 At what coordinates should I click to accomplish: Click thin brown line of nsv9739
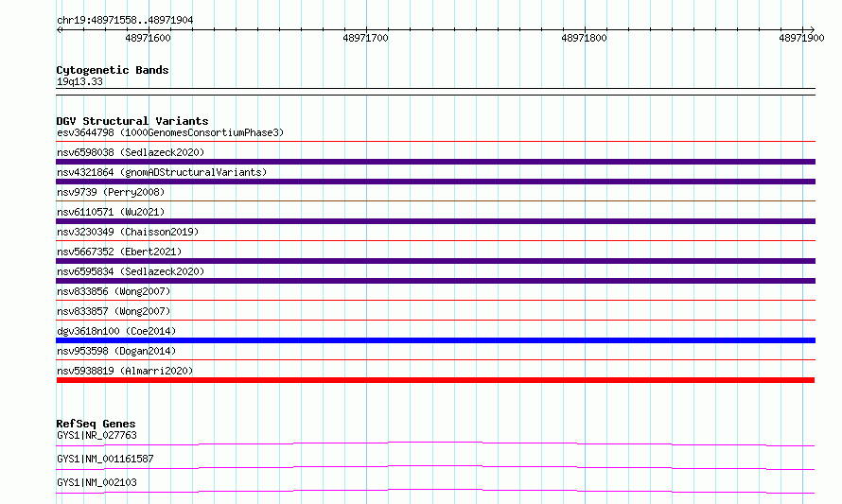pyautogui.click(x=435, y=201)
